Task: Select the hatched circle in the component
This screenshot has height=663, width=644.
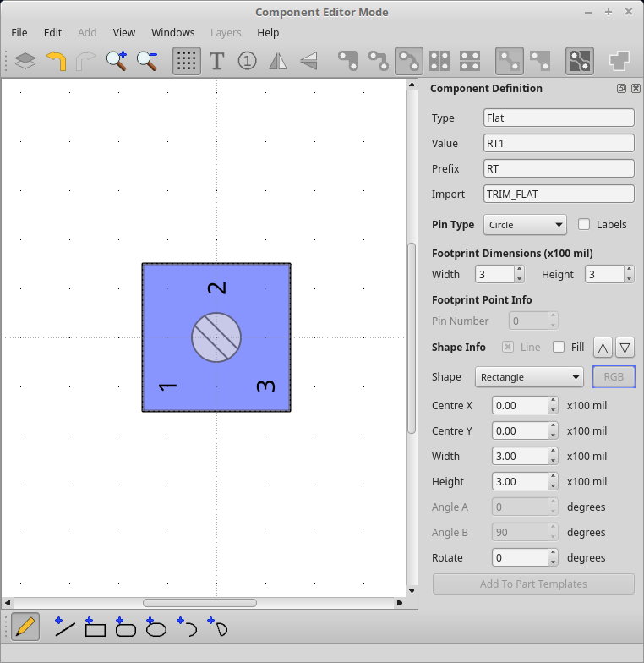Action: pyautogui.click(x=216, y=337)
